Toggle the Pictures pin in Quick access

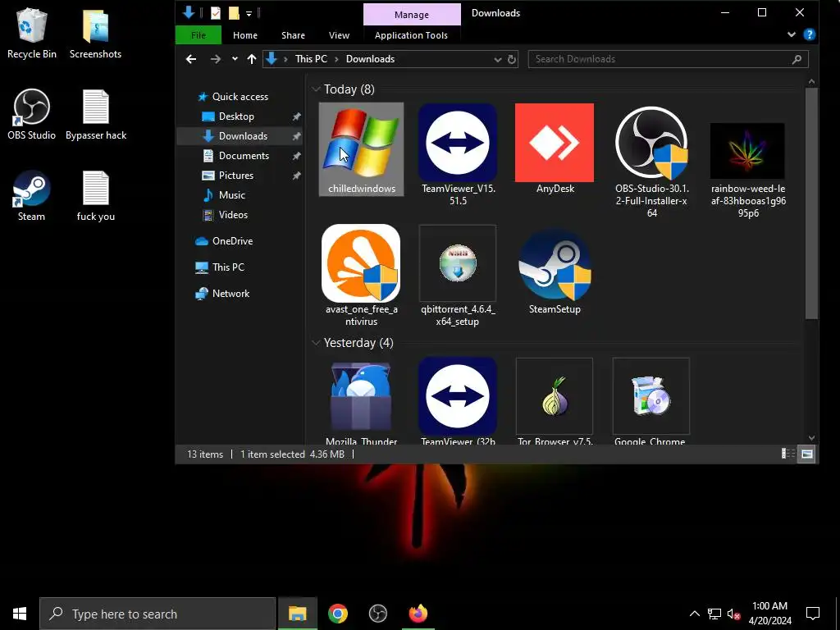[x=296, y=176]
